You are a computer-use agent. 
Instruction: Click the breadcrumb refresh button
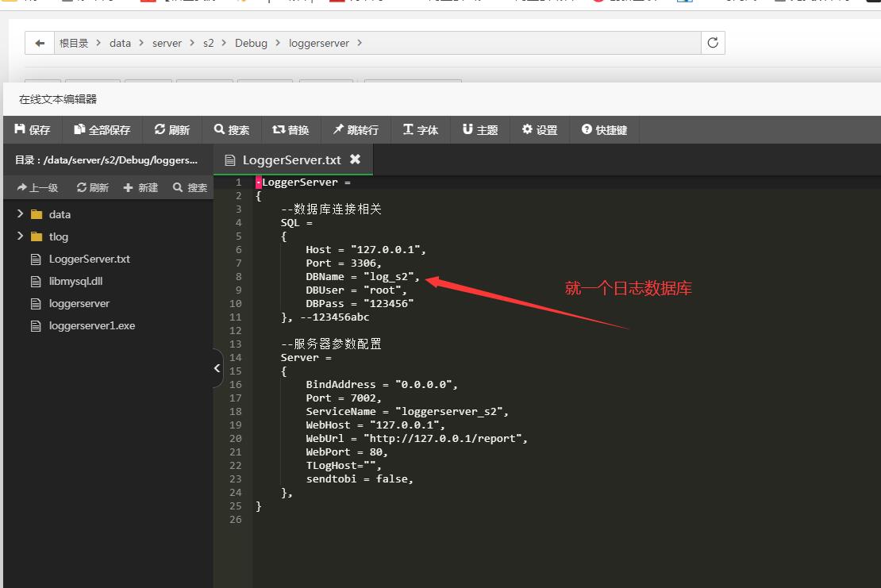(711, 43)
